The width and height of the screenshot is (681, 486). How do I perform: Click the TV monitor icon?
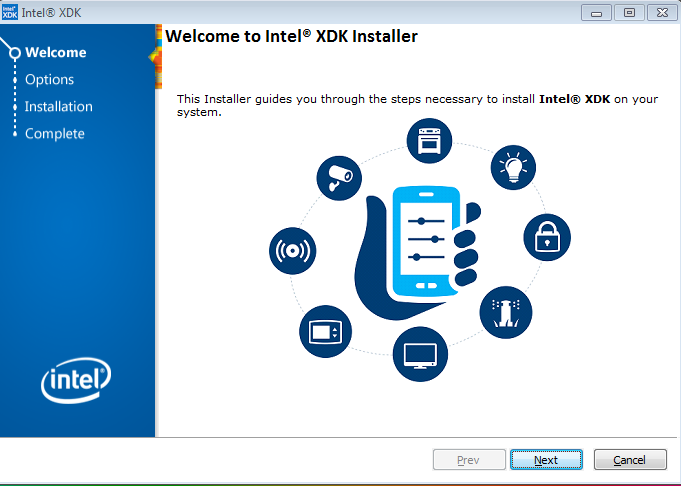tap(420, 354)
